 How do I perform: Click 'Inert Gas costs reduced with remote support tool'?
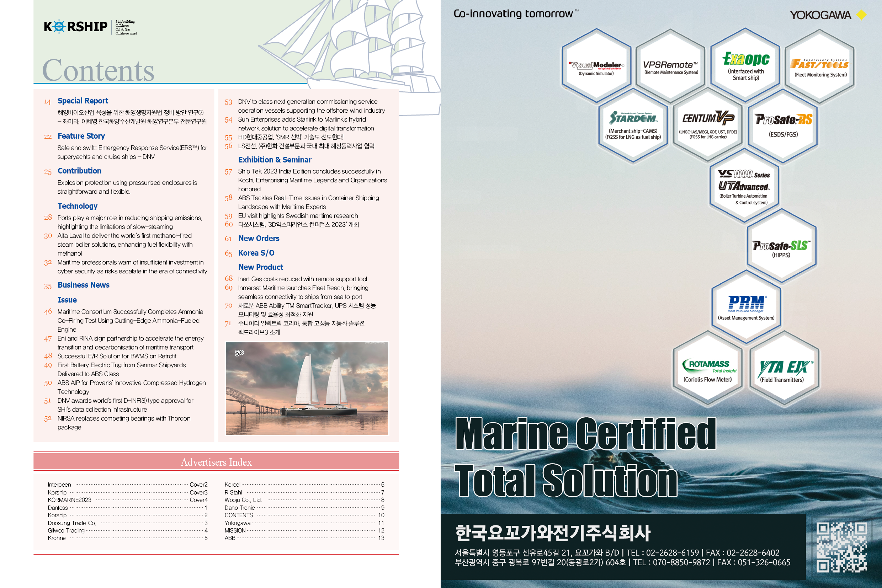click(302, 279)
